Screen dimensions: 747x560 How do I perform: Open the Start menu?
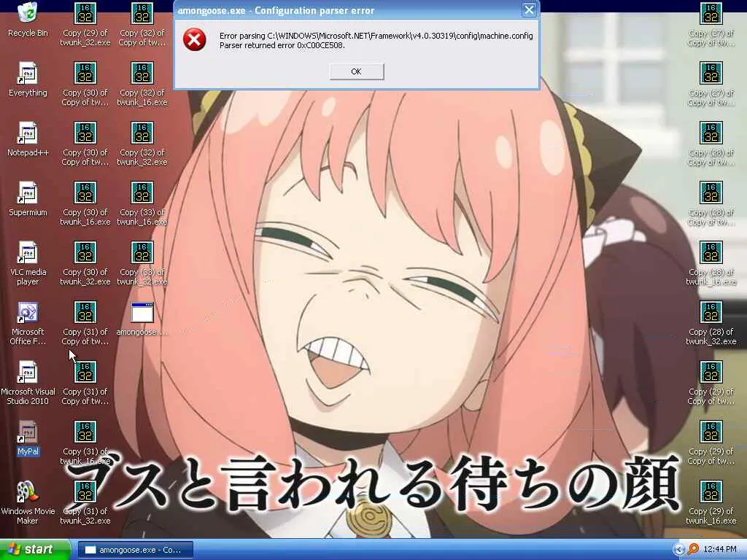[35, 550]
